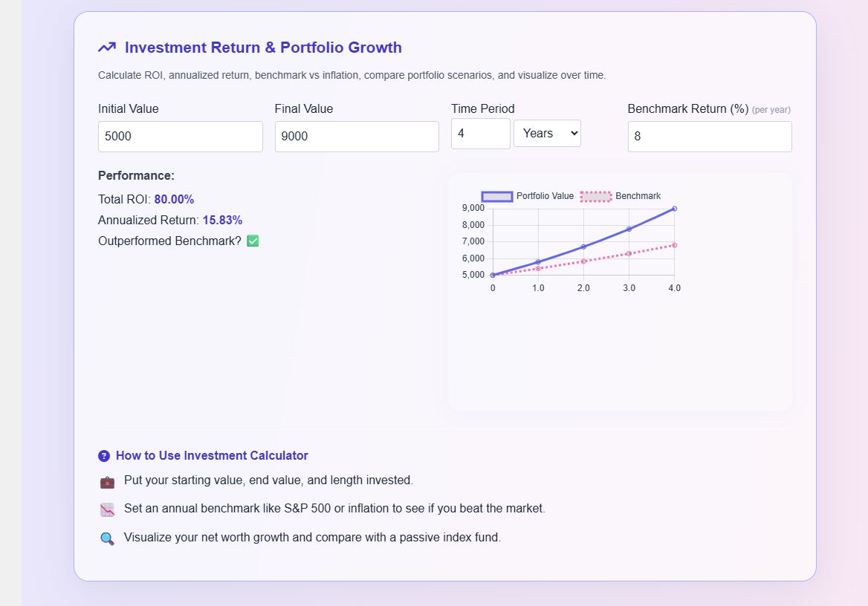Click the portfolio data point at year 4.0
This screenshot has width=868, height=606.
click(x=674, y=209)
